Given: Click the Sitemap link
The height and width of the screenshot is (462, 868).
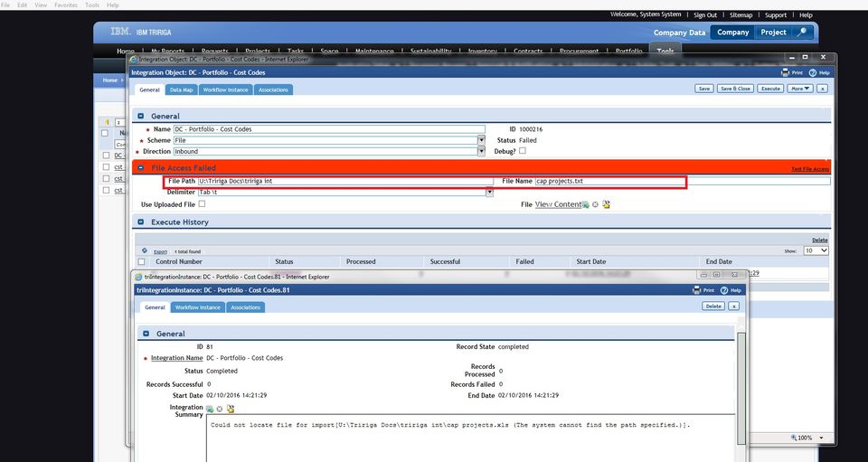Looking at the screenshot, I should tap(741, 15).
